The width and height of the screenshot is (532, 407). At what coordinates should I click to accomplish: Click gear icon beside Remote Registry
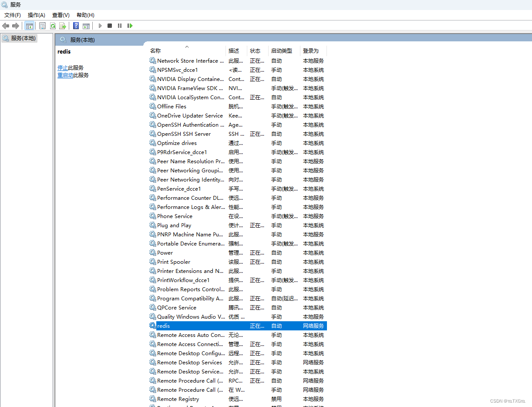[152, 399]
